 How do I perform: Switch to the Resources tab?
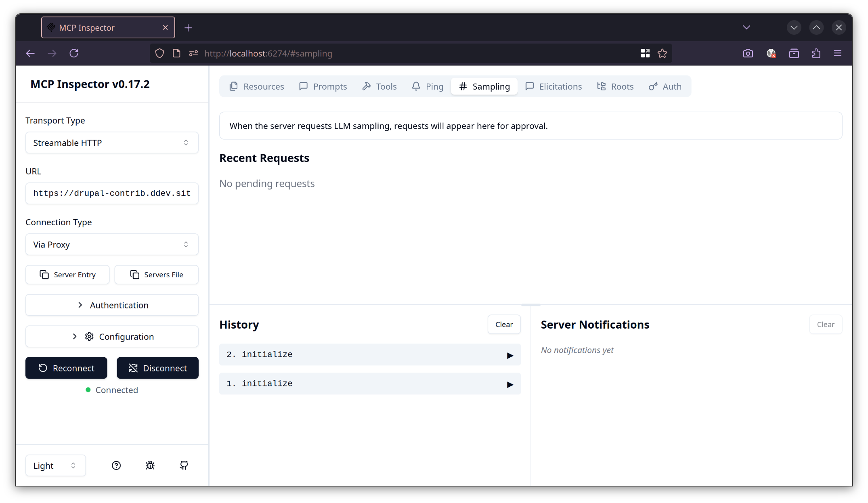(x=257, y=86)
